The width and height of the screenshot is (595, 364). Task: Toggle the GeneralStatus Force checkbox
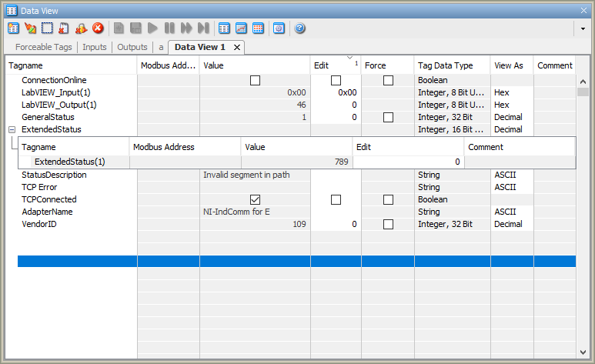click(x=388, y=117)
